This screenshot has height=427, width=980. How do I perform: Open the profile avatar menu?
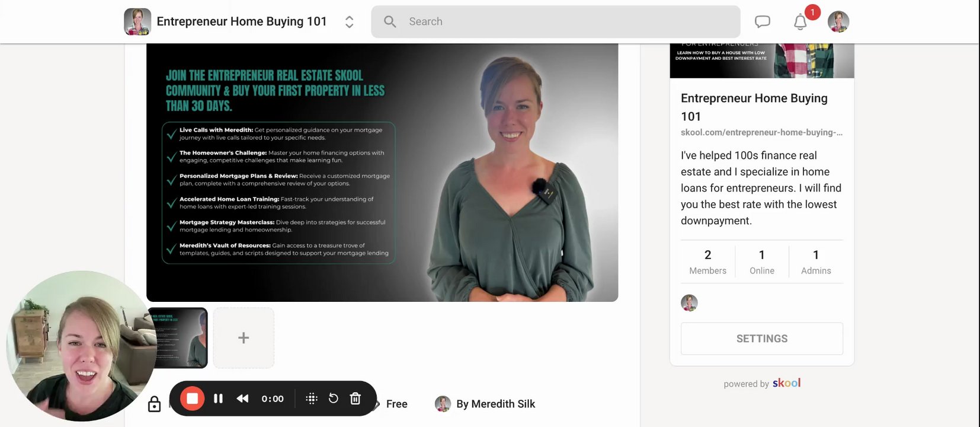838,22
